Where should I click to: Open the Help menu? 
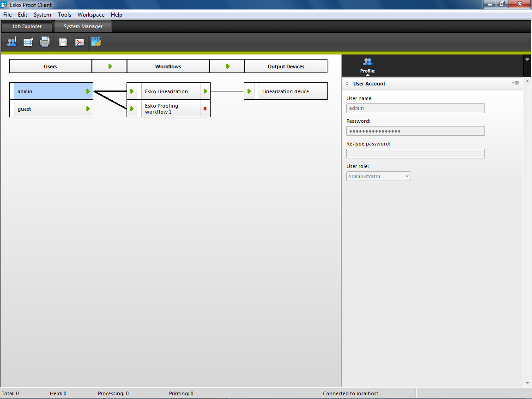pyautogui.click(x=116, y=15)
